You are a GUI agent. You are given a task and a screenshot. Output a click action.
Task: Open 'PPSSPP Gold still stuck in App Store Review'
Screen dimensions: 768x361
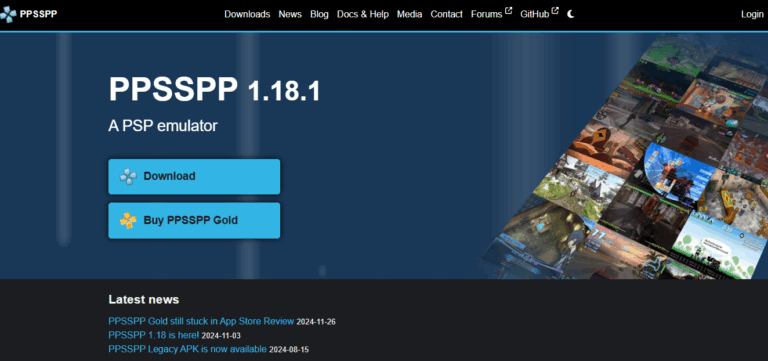[201, 321]
